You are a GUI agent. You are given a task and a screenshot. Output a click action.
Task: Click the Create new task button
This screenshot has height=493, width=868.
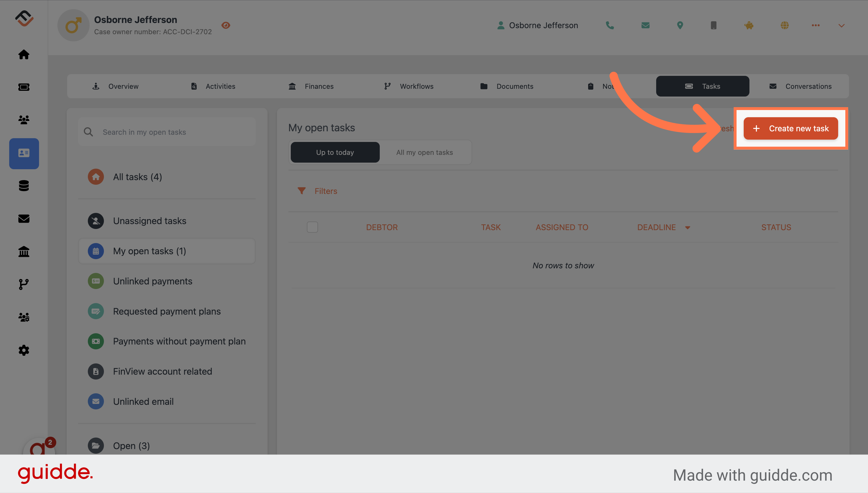point(790,128)
